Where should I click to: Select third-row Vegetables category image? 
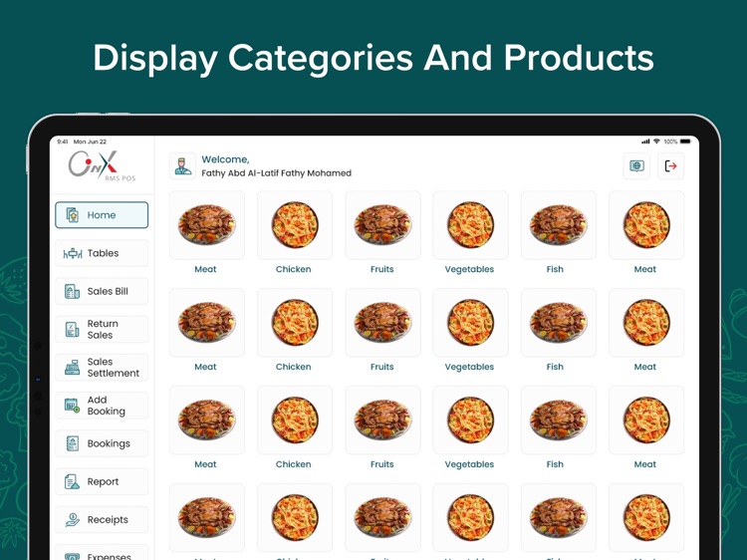[470, 420]
